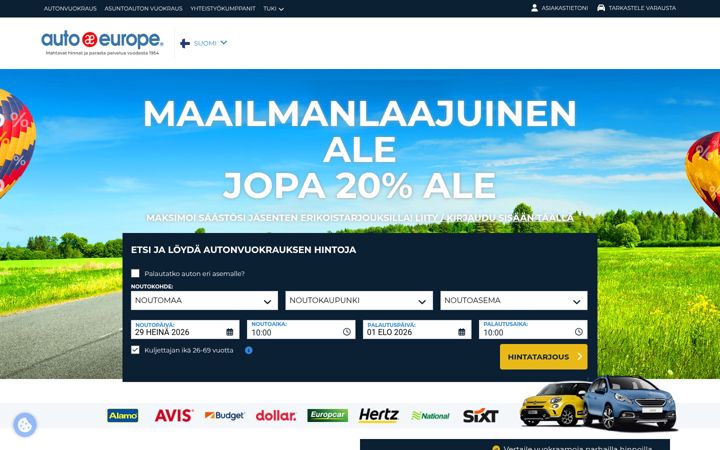Image resolution: width=720 pixels, height=450 pixels.
Task: Open the cookie settings icon
Action: point(25,425)
